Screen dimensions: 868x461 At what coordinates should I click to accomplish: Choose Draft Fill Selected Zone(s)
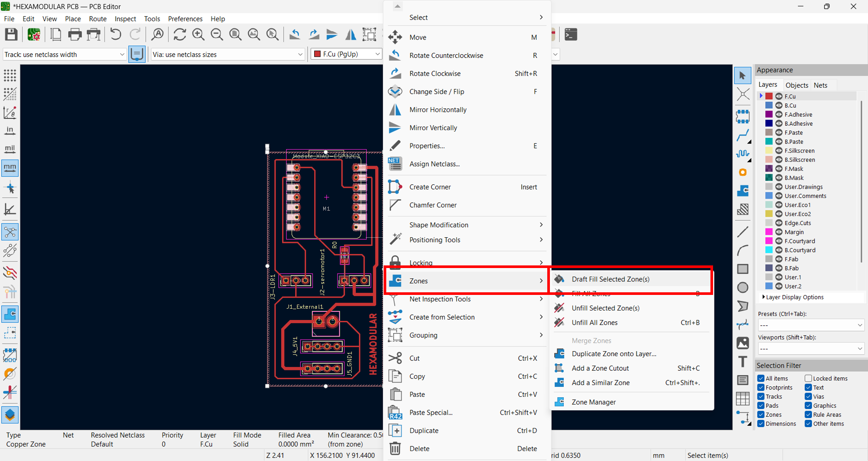pyautogui.click(x=632, y=279)
